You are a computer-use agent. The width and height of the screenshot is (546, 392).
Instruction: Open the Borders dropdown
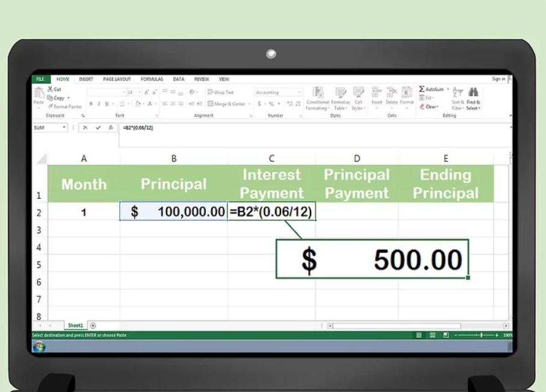[128, 104]
